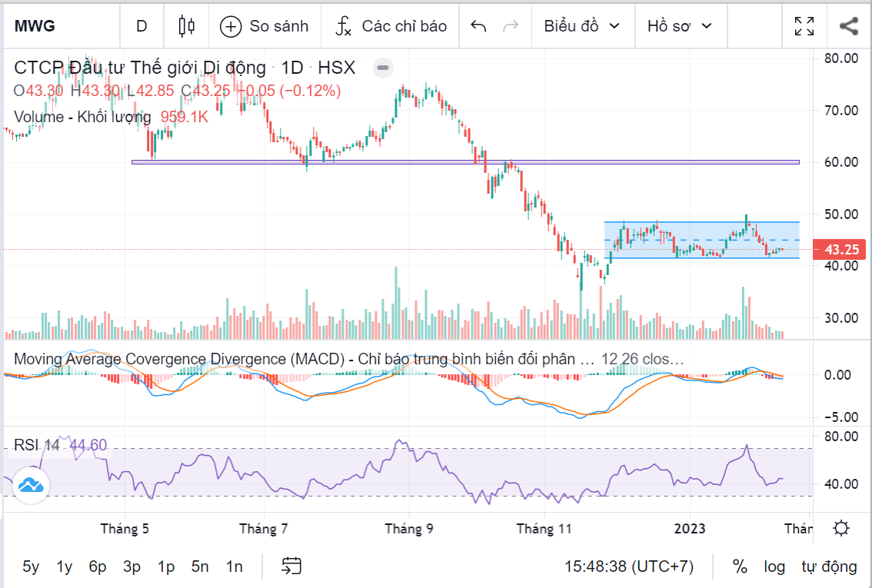Open the candlestick chart style selector
Viewport: 872px width, 588px height.
(x=186, y=26)
